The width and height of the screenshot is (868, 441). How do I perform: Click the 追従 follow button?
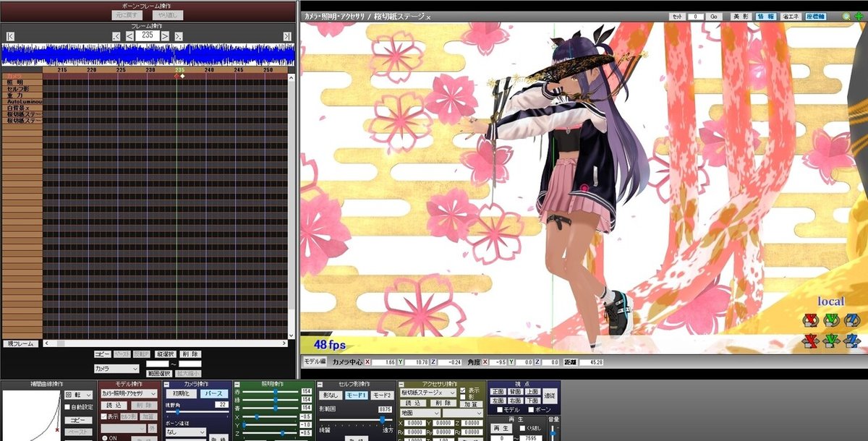[x=550, y=395]
